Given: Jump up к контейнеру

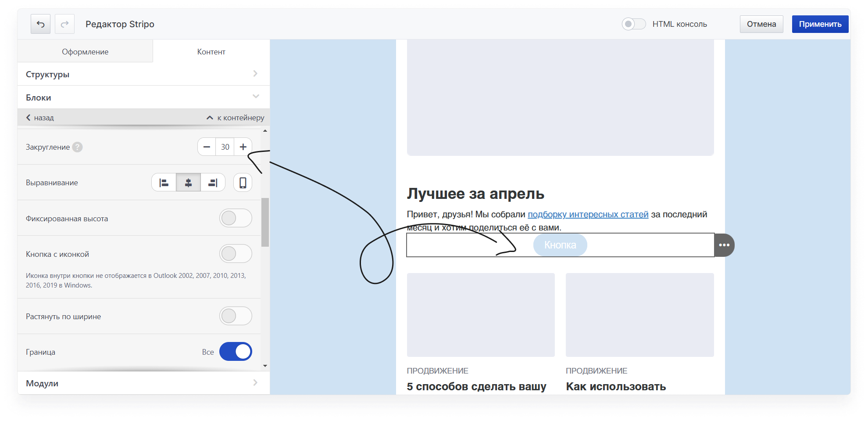Looking at the screenshot, I should (x=236, y=118).
